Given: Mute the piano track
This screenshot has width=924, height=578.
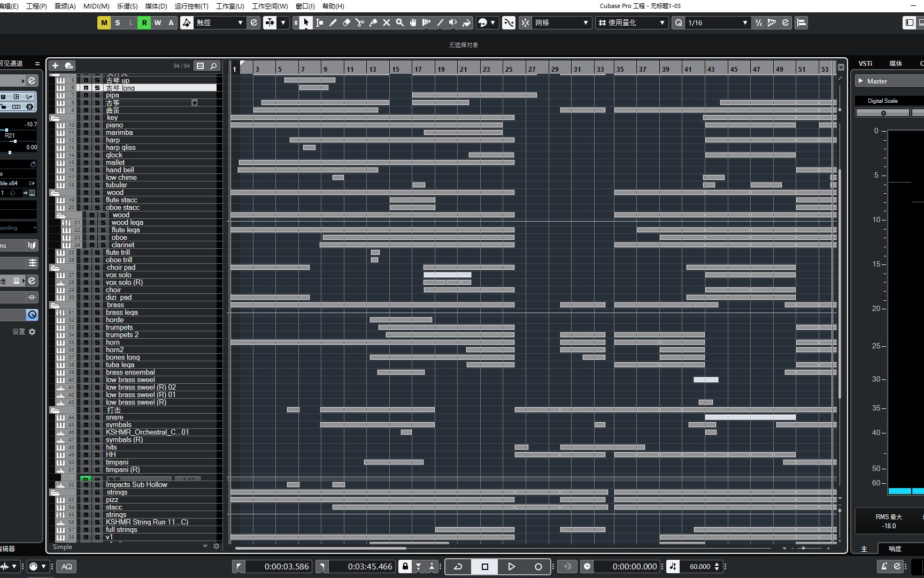Looking at the screenshot, I should pyautogui.click(x=86, y=125).
